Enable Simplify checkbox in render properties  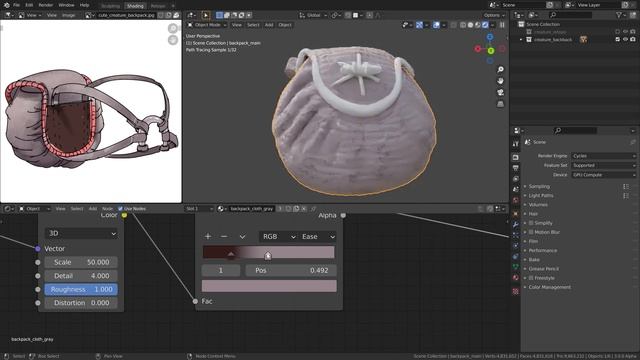pos(531,223)
